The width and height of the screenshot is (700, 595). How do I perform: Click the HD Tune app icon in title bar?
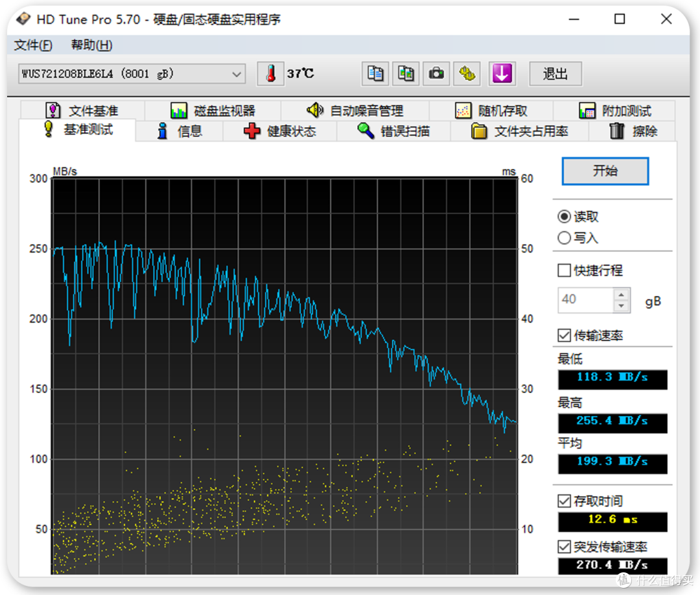click(23, 19)
